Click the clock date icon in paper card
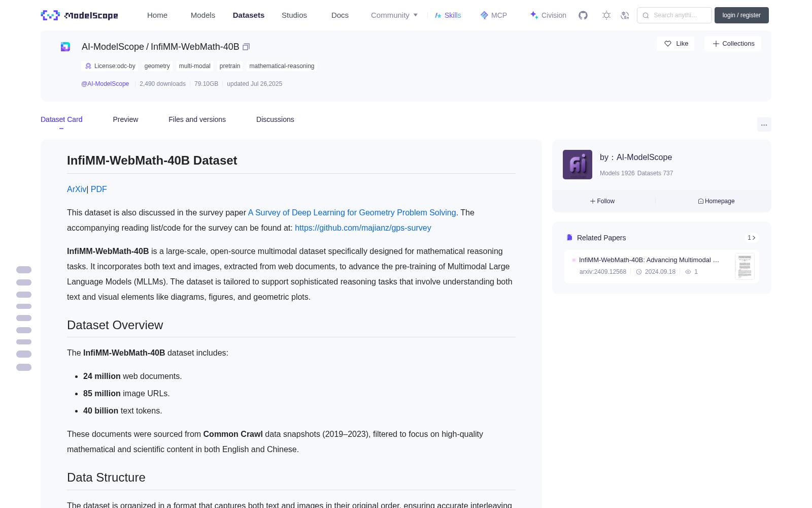The image size is (812, 508). coord(639,272)
